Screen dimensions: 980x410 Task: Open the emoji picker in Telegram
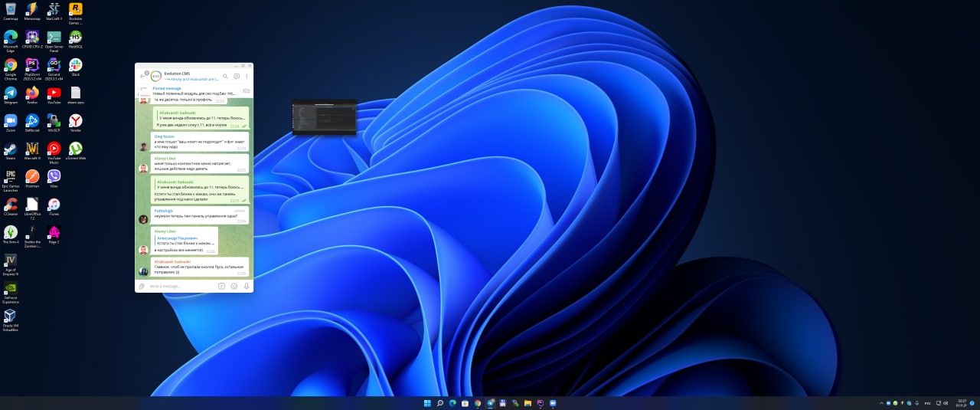click(234, 286)
